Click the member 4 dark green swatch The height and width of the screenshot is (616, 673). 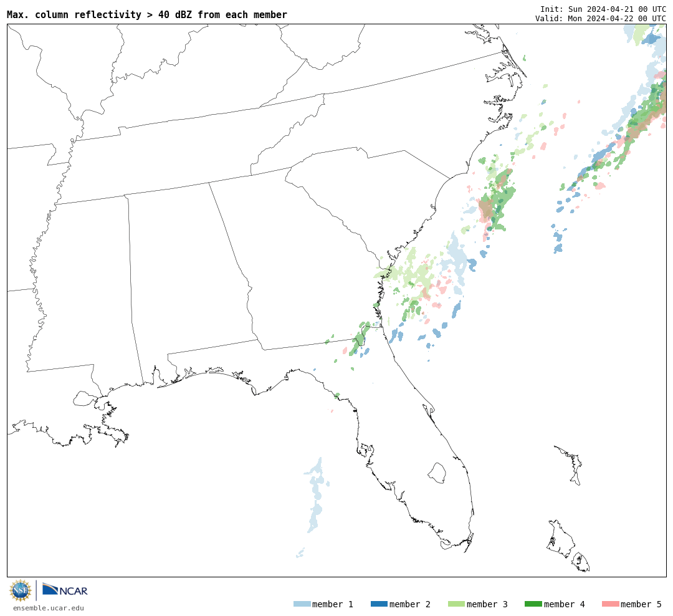click(533, 604)
